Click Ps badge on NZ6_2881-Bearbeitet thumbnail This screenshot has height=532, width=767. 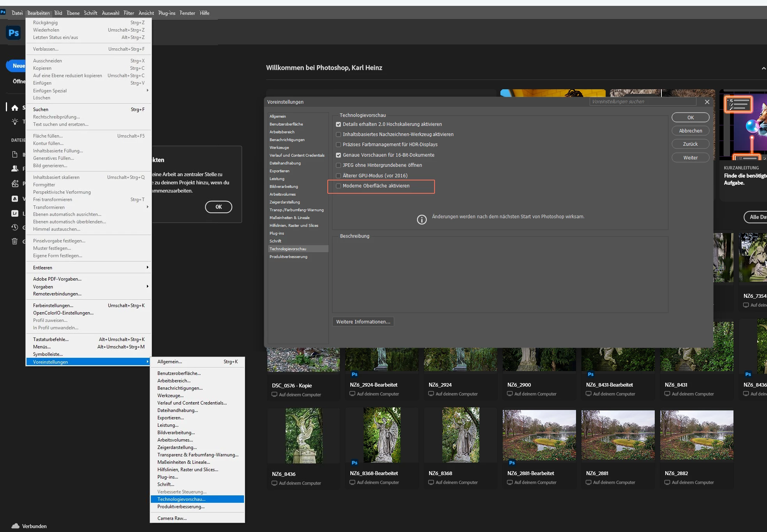pyautogui.click(x=512, y=463)
